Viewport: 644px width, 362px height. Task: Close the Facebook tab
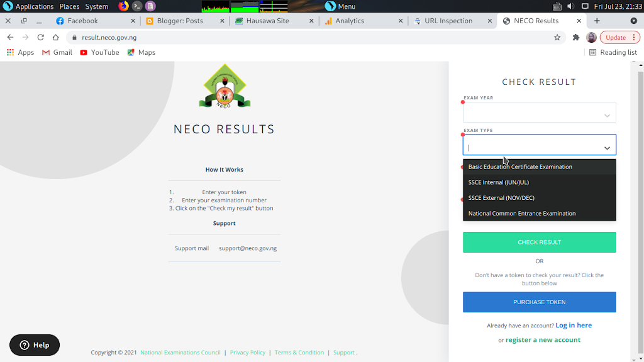pyautogui.click(x=133, y=21)
